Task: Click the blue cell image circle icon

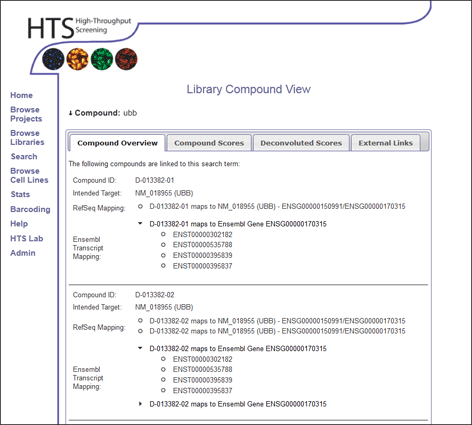Action: coord(53,59)
